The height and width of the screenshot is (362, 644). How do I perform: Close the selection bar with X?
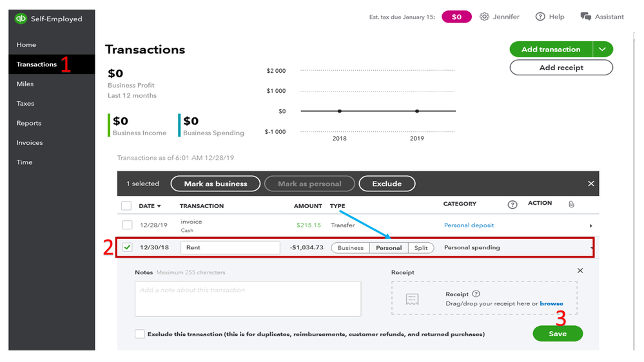click(x=591, y=184)
